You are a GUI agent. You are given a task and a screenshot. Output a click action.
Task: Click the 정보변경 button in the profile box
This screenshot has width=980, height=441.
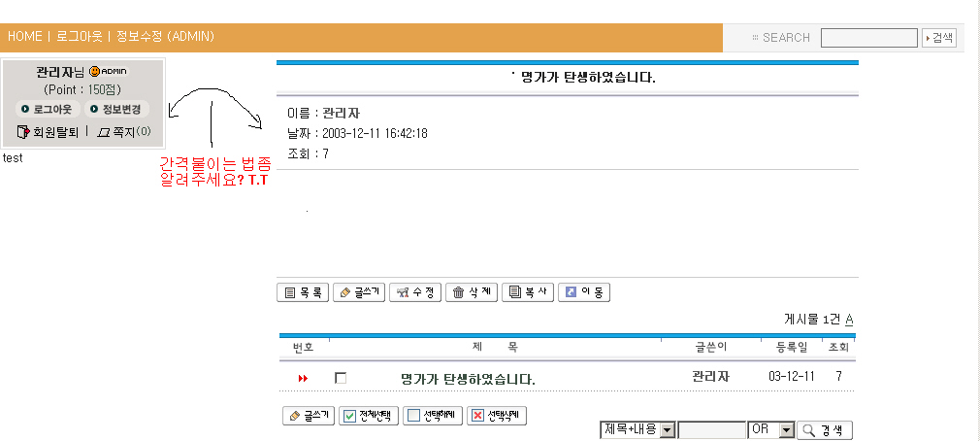pos(116,110)
